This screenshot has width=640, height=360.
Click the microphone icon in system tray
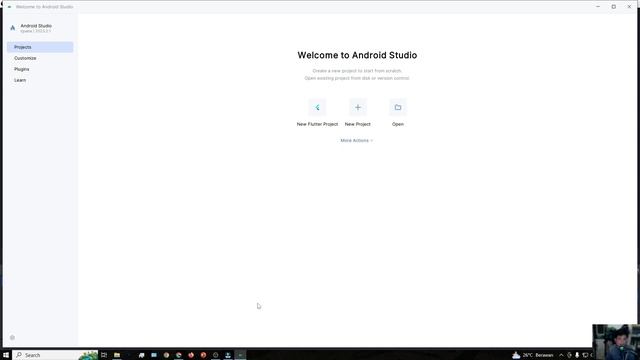[x=577, y=355]
